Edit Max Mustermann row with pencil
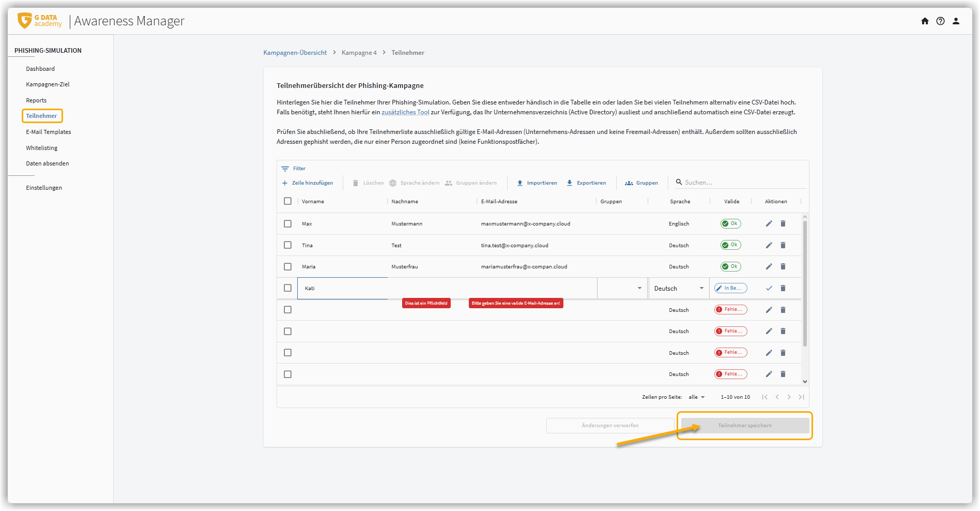 (x=769, y=223)
